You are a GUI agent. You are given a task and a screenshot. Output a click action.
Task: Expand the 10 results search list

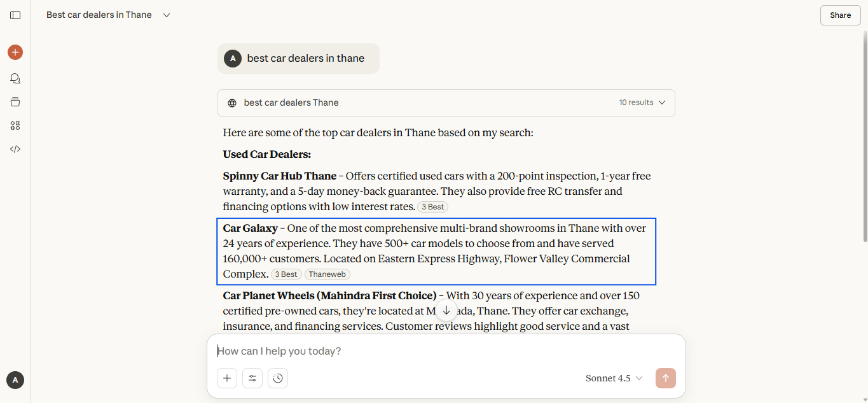click(642, 103)
